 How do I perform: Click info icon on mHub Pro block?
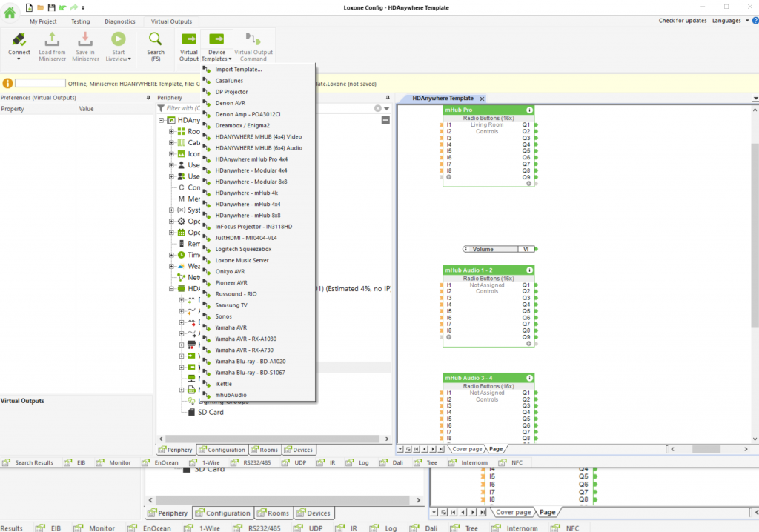(529, 110)
